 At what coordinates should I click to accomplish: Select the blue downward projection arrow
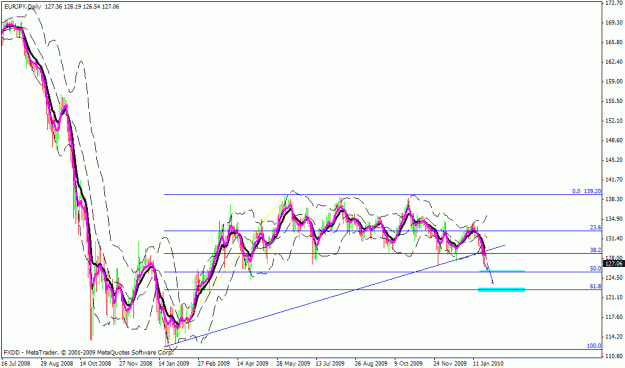click(489, 272)
